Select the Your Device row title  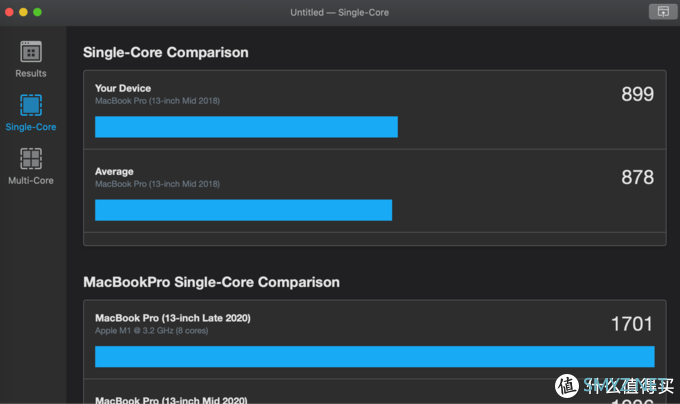(x=123, y=88)
